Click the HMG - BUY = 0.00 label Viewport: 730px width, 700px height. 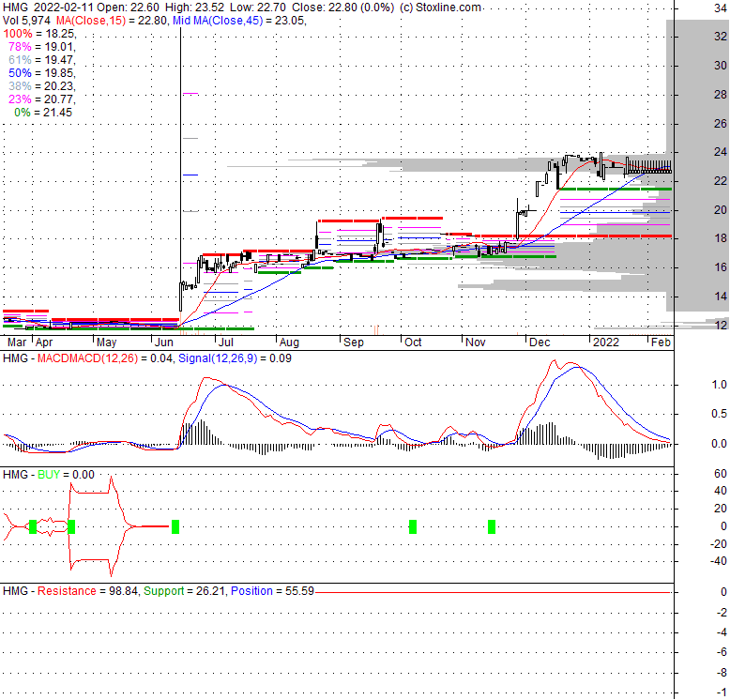point(49,475)
